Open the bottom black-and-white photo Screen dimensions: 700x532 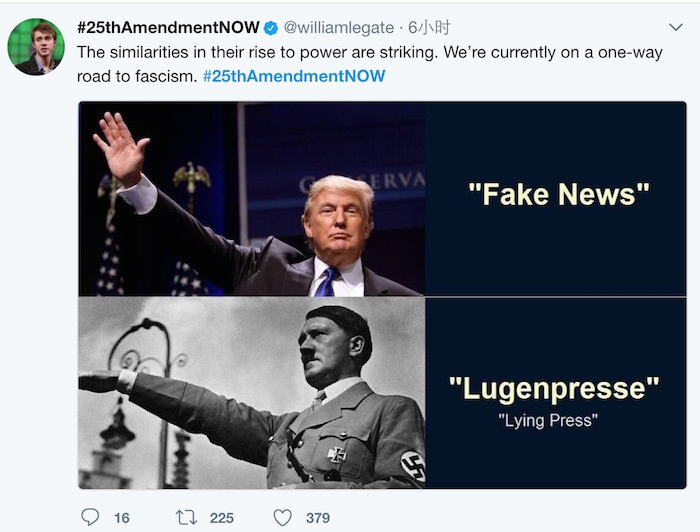click(x=252, y=392)
